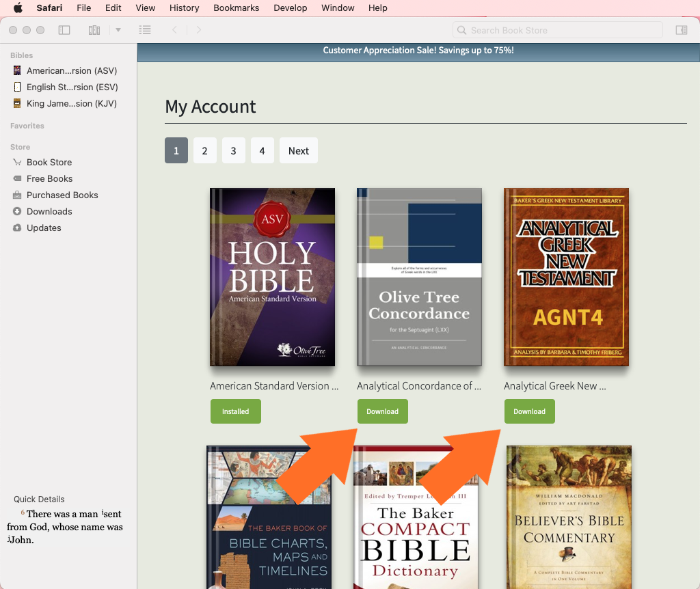700x589 pixels.
Task: Open the Safari menu
Action: pos(49,8)
